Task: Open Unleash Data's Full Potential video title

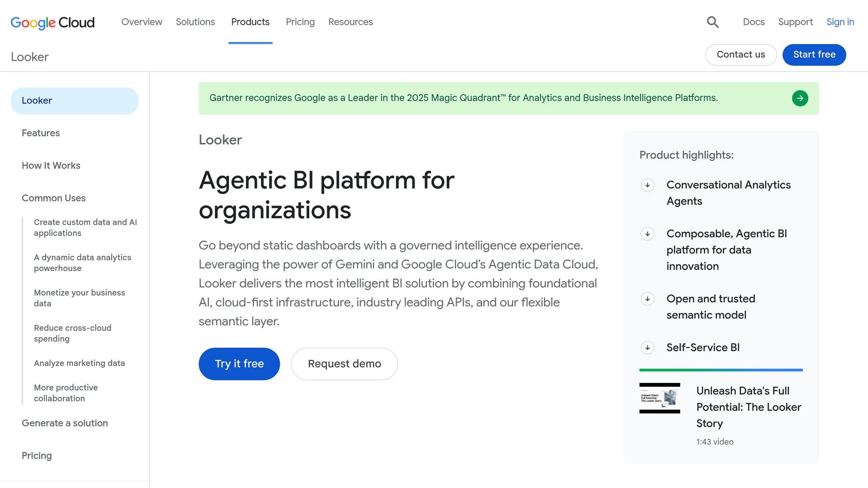Action: (748, 407)
